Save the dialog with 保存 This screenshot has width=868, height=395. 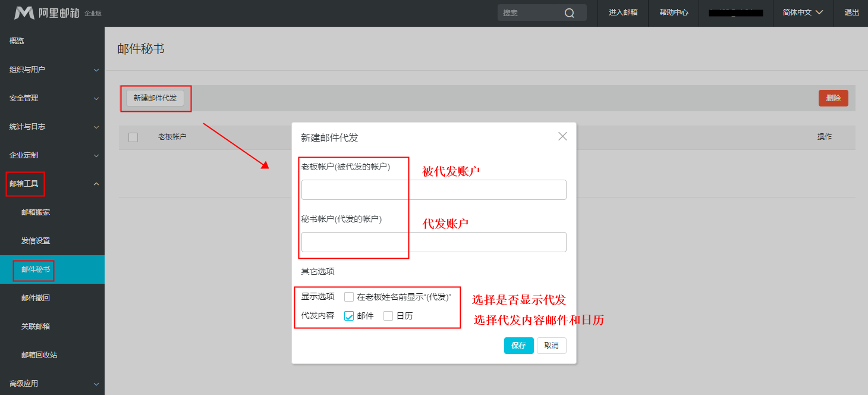[519, 346]
